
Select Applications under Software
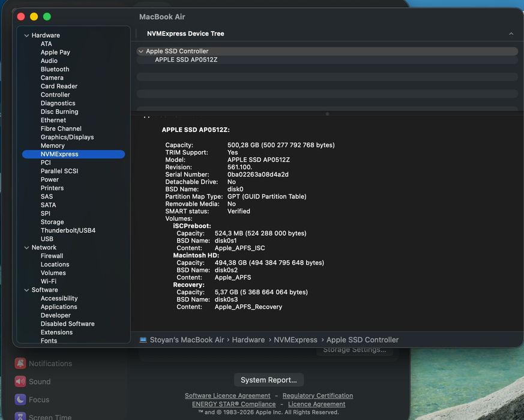coord(59,307)
